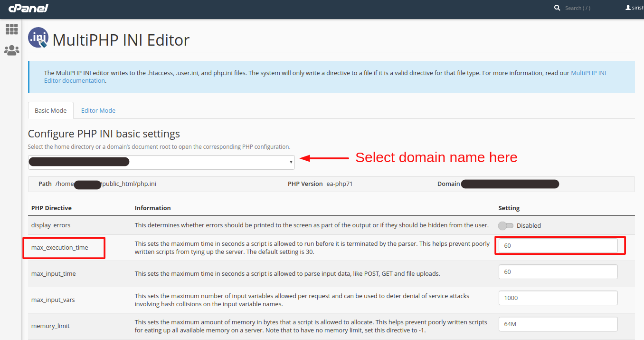Click the max_input_vars value field
Viewport: 644px width, 340px height.
coord(558,298)
